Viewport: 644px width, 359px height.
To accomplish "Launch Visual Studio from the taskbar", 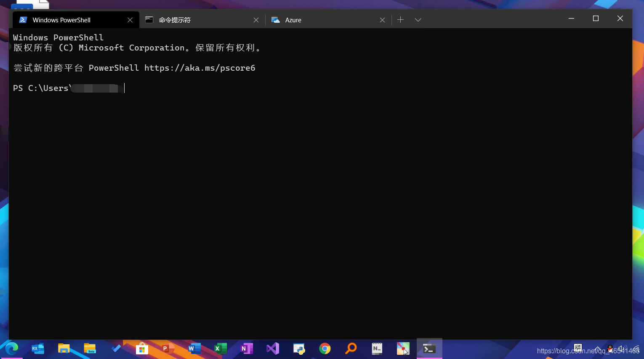I will [x=273, y=348].
